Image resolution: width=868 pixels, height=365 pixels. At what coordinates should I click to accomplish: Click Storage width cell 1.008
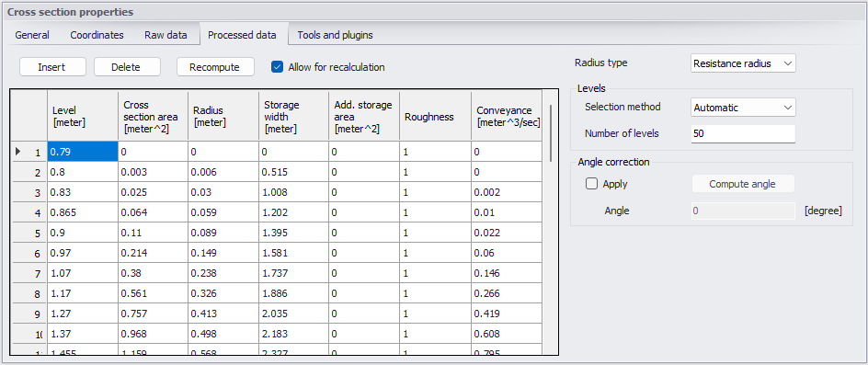point(293,193)
